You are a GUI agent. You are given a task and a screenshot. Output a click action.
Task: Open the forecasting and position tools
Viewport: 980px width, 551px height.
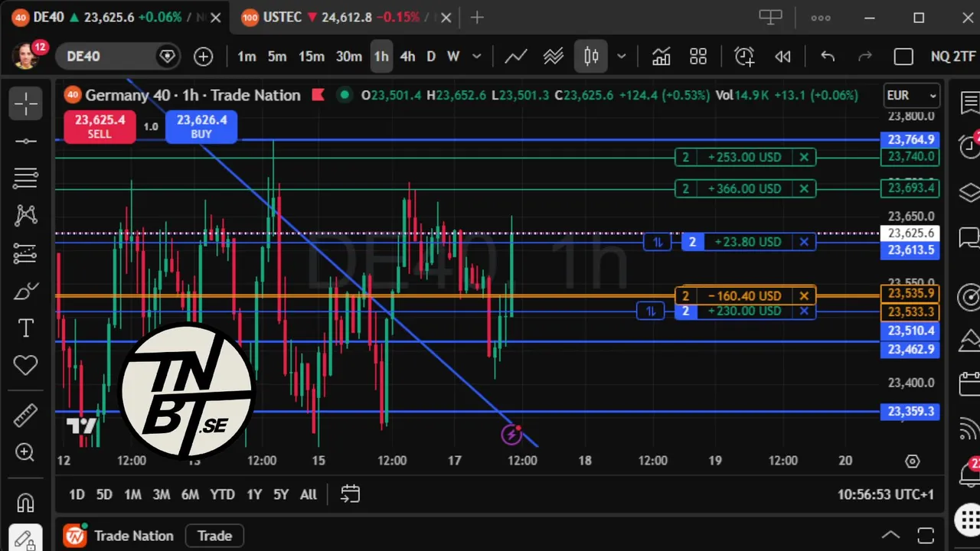tap(25, 253)
